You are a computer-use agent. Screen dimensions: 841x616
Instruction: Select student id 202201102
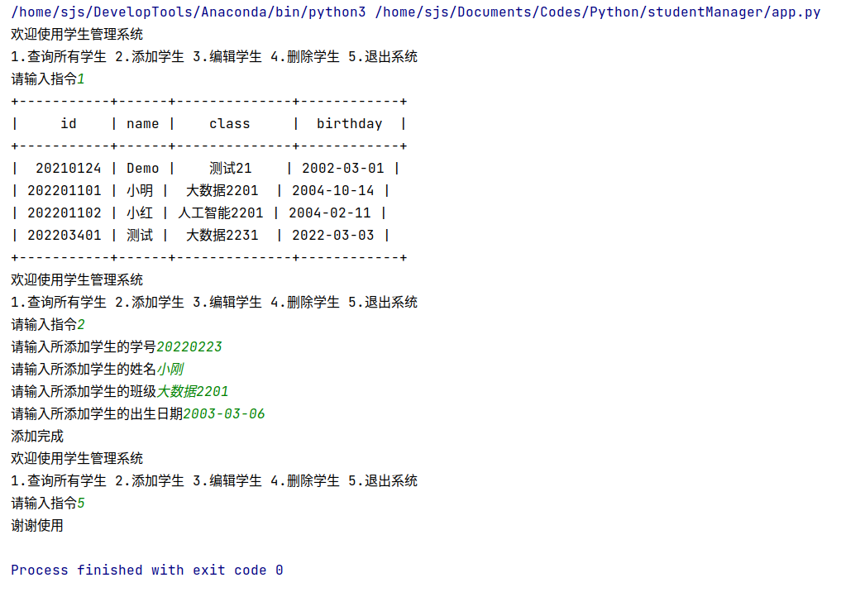click(x=64, y=212)
